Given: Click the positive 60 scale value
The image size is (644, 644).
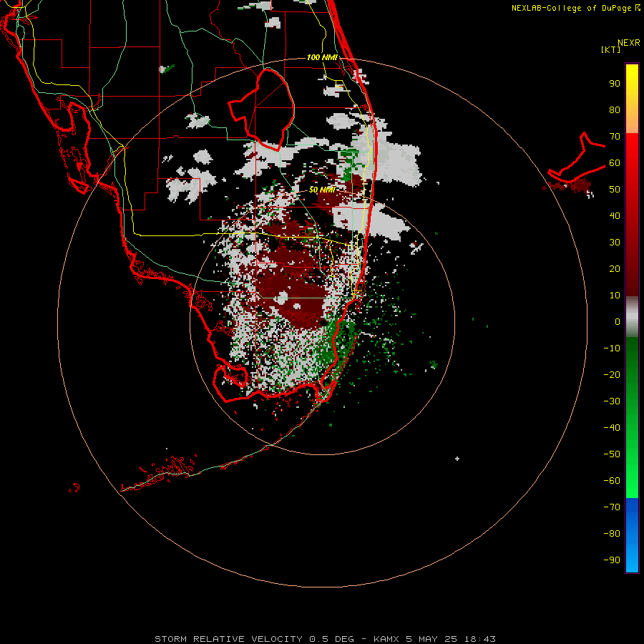Looking at the screenshot, I should pos(615,163).
